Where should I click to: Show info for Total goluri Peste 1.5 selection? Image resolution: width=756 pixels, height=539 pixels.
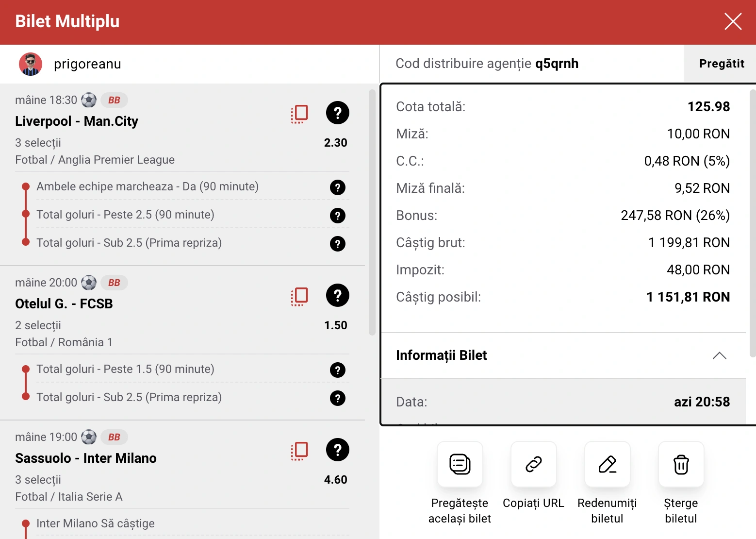point(338,370)
